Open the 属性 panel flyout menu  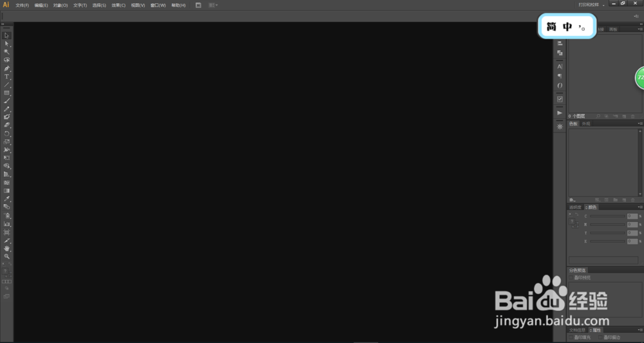(640, 330)
